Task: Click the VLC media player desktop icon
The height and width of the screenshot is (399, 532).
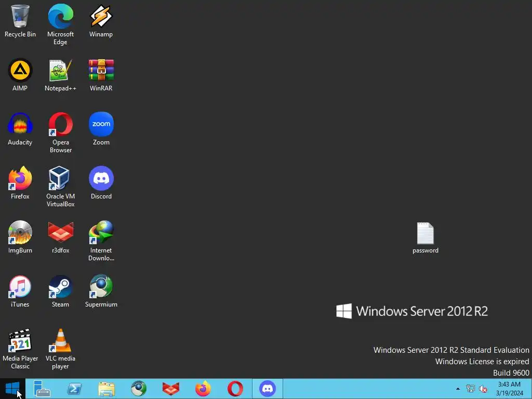Action: [60, 349]
